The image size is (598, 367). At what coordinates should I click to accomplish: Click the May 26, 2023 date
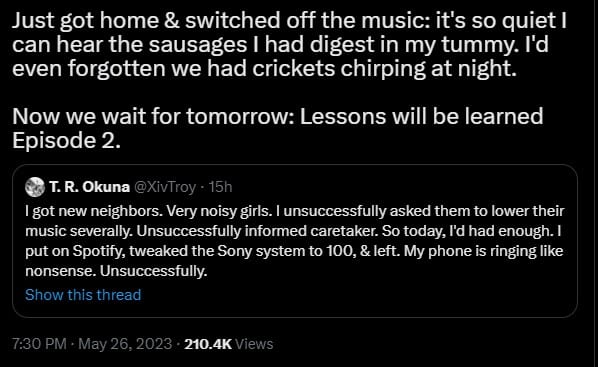(125, 344)
